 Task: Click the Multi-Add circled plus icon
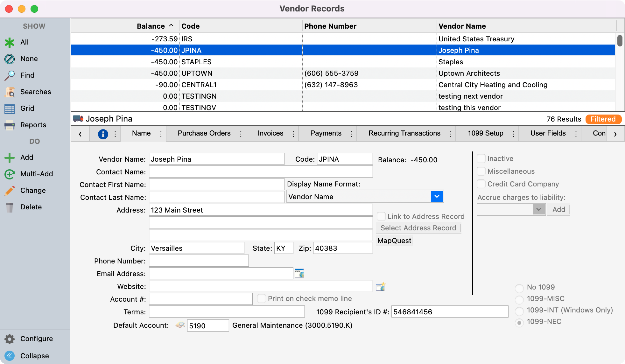point(10,174)
